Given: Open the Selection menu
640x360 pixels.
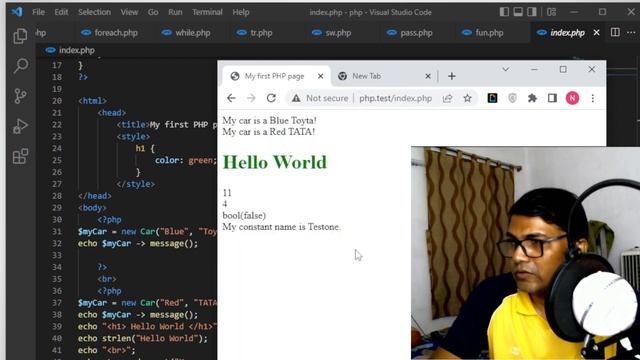Looking at the screenshot, I should pos(94,12).
